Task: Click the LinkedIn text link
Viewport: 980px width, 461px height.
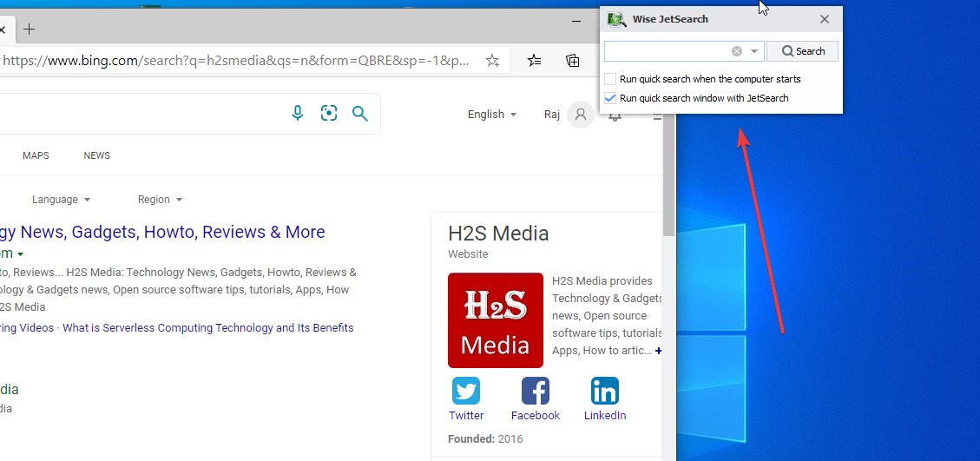Action: pos(605,415)
